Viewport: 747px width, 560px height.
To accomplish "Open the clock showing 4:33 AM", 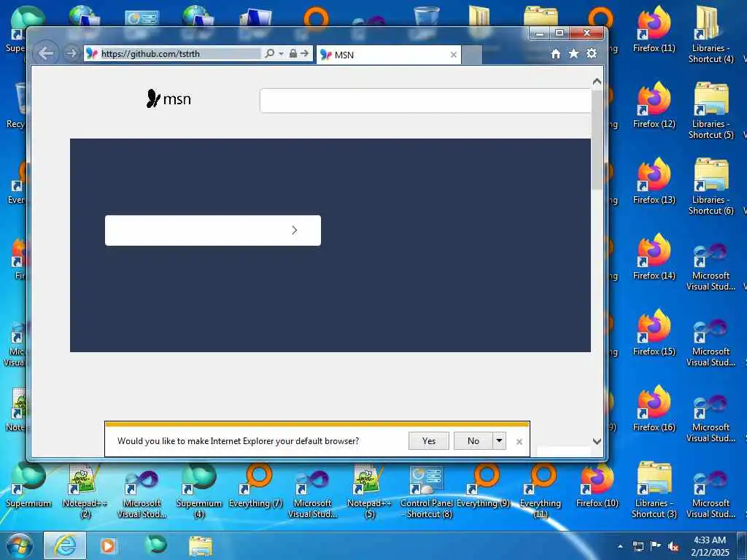I will [710, 546].
